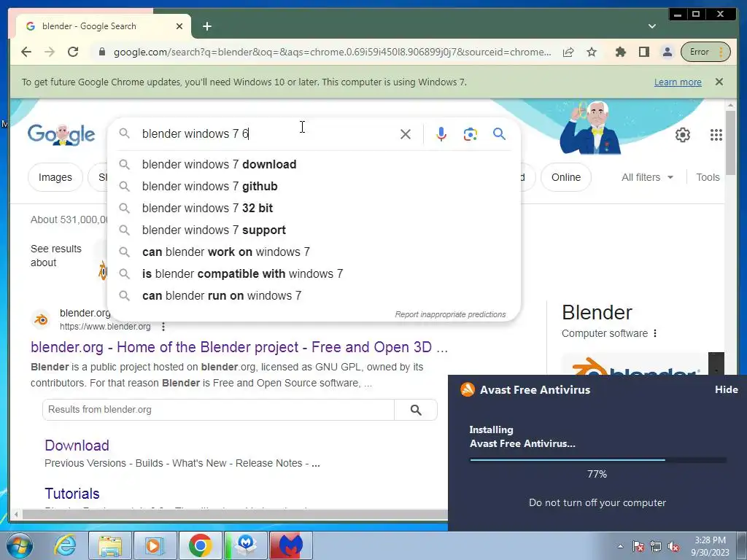Open the Windows Start menu

click(x=20, y=545)
